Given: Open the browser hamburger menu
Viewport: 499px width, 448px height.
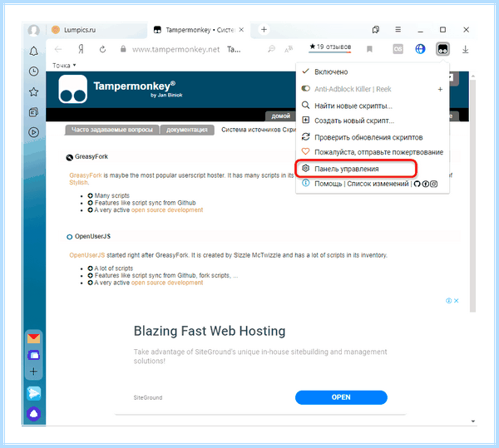Looking at the screenshot, I should point(398,30).
